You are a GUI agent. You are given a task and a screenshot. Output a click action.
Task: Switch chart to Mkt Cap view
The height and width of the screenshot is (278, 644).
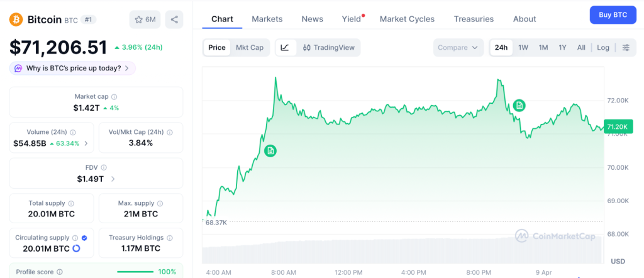250,47
